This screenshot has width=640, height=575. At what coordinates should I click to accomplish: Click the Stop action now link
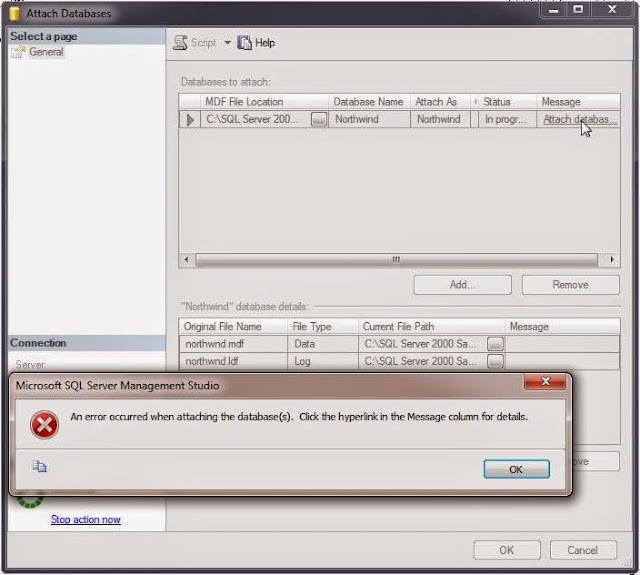pyautogui.click(x=86, y=519)
